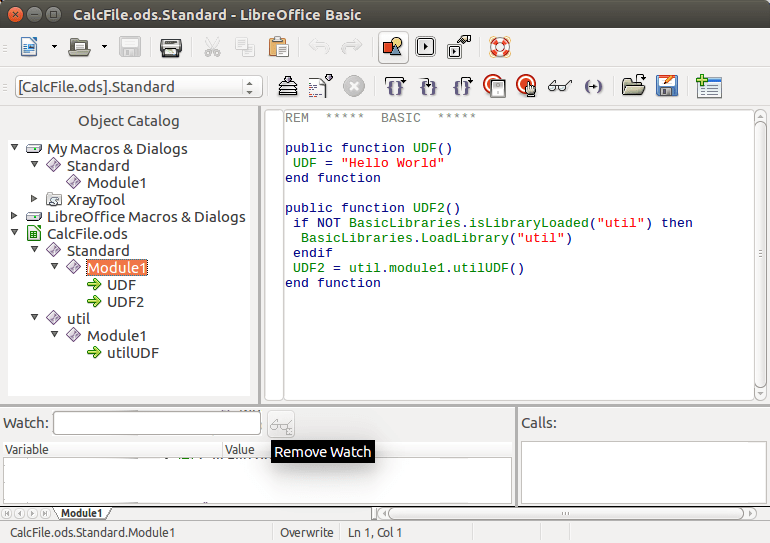Collapse the CalcFile.ods node
Viewport: 770px width, 543px height.
click(x=15, y=232)
